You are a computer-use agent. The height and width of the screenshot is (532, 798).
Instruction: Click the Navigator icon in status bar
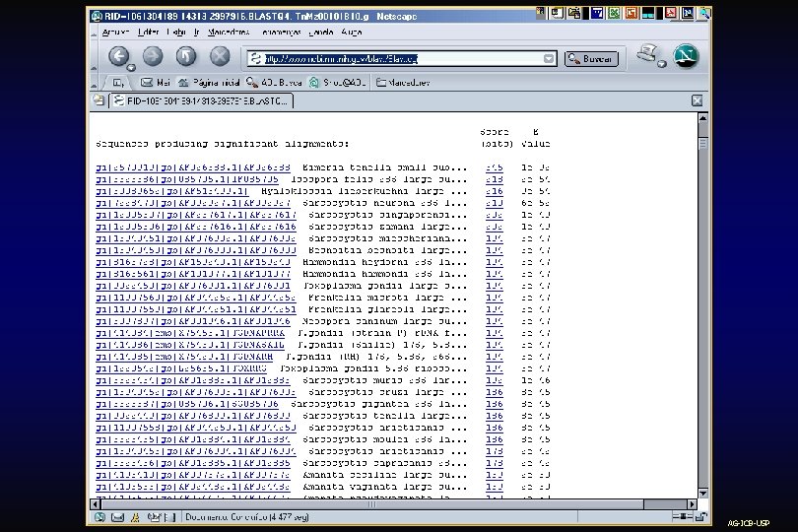pyautogui.click(x=100, y=517)
